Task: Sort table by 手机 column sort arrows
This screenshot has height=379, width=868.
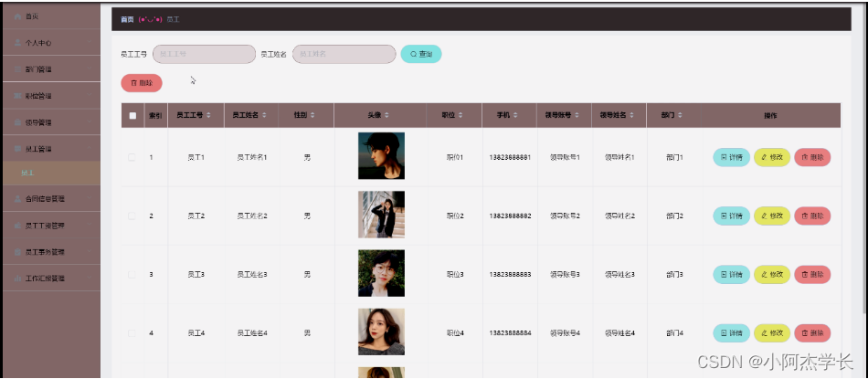Action: (515, 115)
